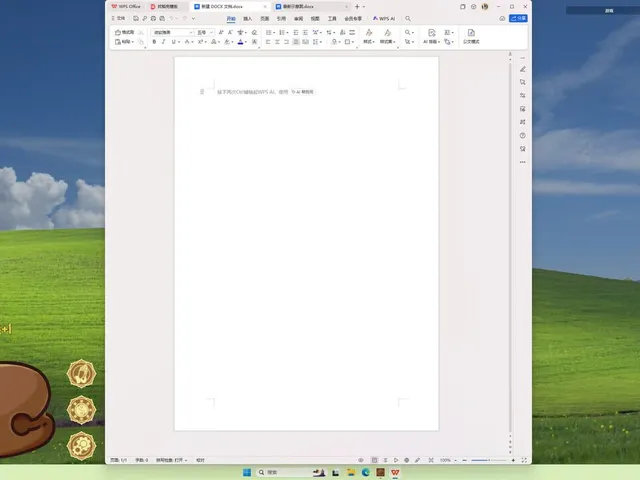Image resolution: width=640 pixels, height=480 pixels.
Task: Switch to the View ribbon tab
Action: [x=315, y=19]
